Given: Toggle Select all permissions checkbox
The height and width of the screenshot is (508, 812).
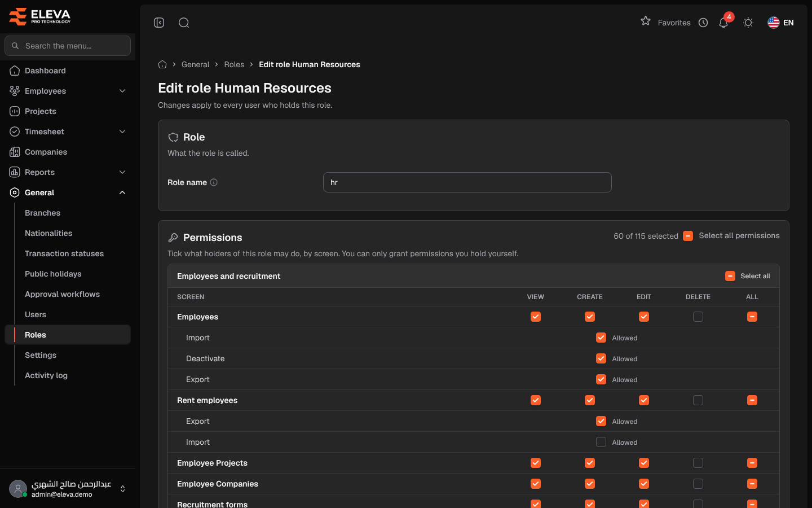Looking at the screenshot, I should 688,236.
